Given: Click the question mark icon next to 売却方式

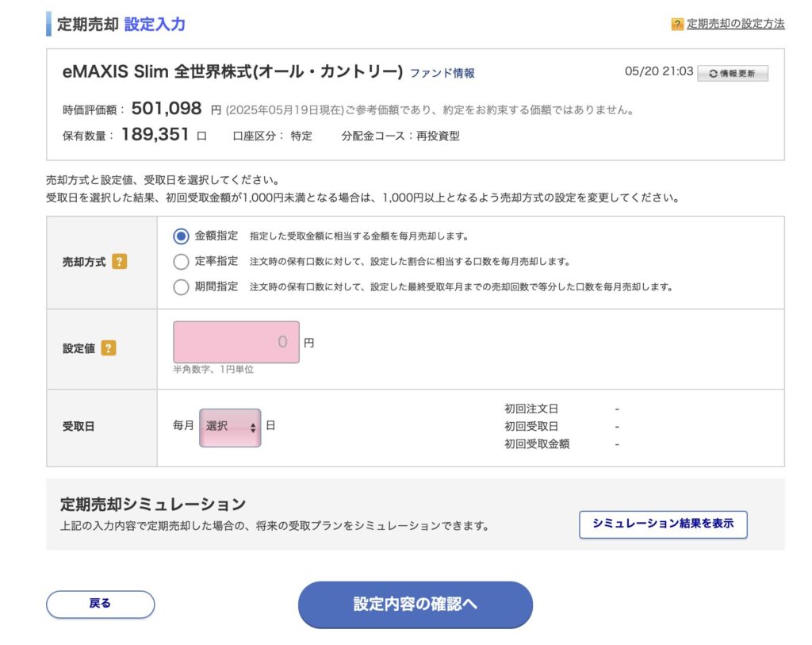Looking at the screenshot, I should [120, 262].
